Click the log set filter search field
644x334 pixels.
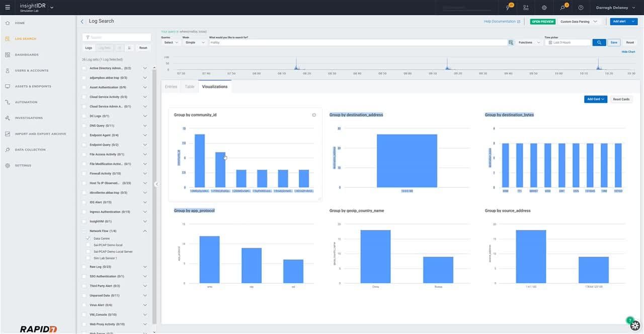coord(117,37)
